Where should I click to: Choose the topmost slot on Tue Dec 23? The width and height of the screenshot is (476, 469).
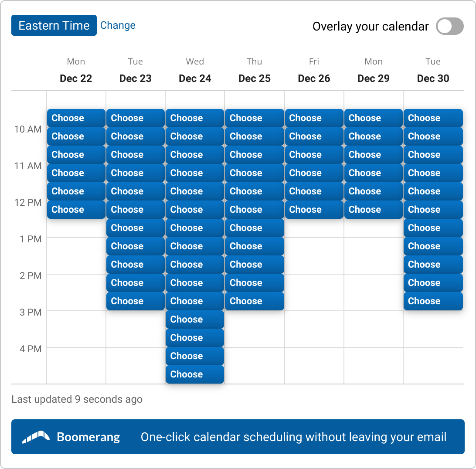point(135,118)
